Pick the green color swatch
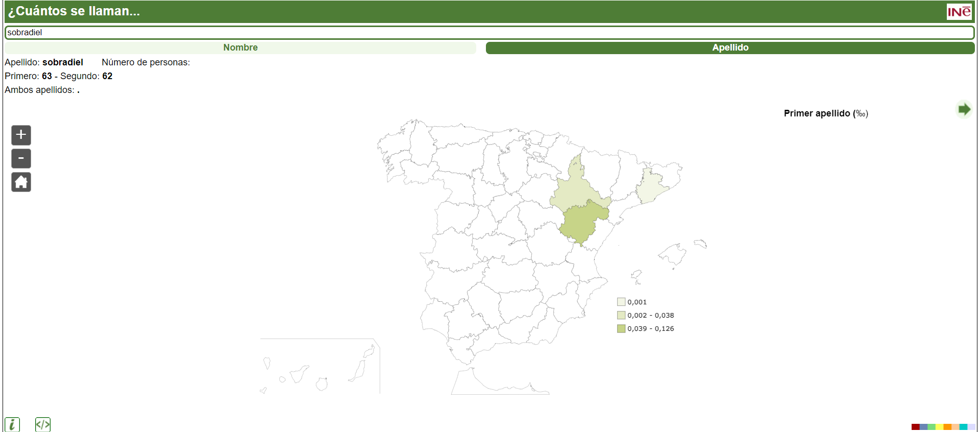980x432 pixels. coord(932,427)
